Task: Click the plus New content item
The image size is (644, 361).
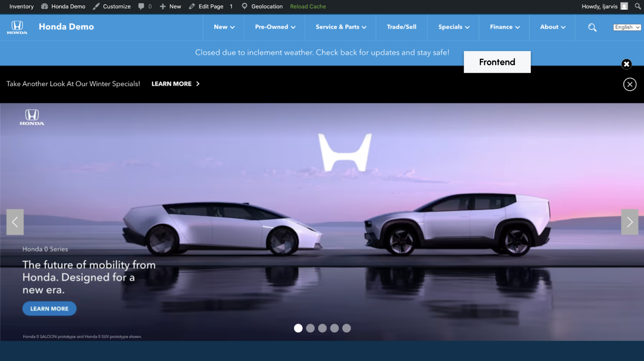Action: (x=170, y=6)
